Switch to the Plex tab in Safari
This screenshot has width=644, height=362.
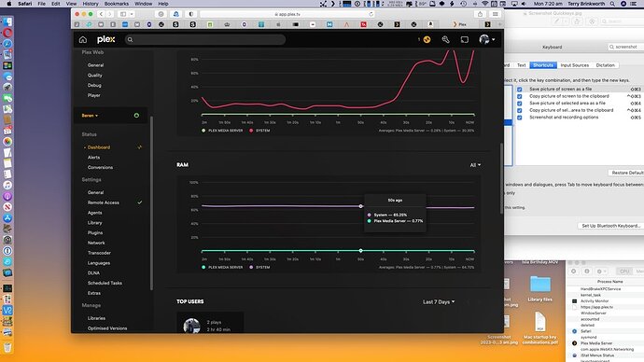pos(459,24)
